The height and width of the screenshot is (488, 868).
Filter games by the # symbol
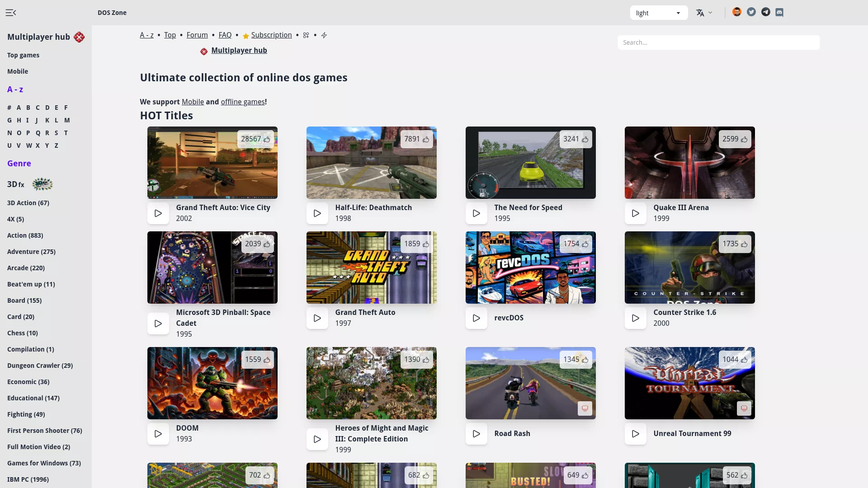point(9,108)
